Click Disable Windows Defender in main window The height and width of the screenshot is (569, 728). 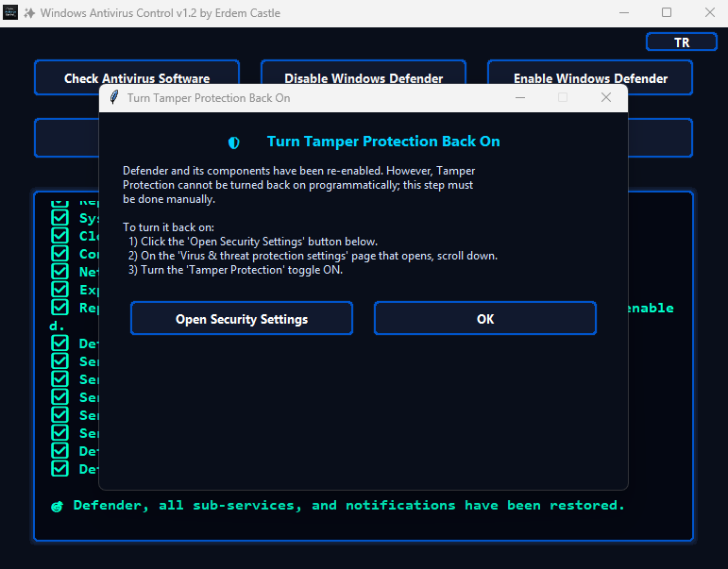[x=364, y=78]
